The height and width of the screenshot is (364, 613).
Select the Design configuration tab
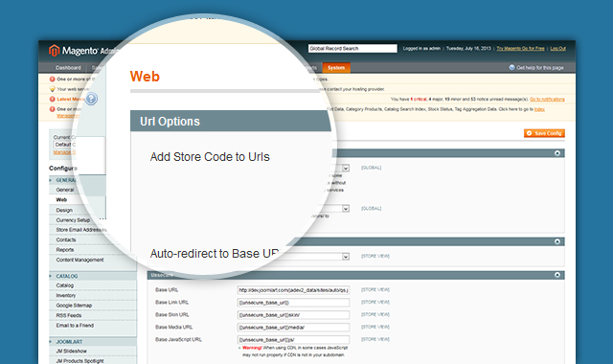(x=64, y=210)
